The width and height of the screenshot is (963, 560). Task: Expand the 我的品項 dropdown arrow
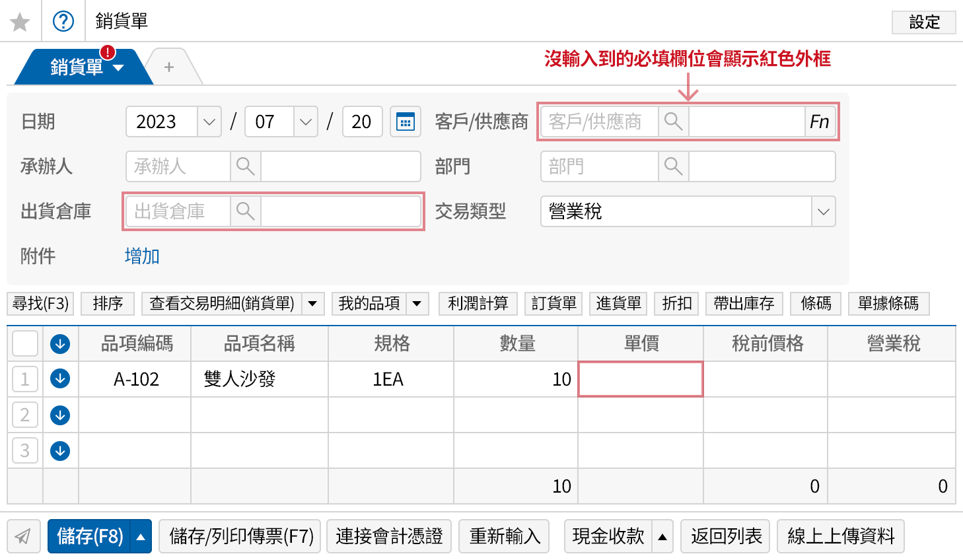click(x=417, y=303)
